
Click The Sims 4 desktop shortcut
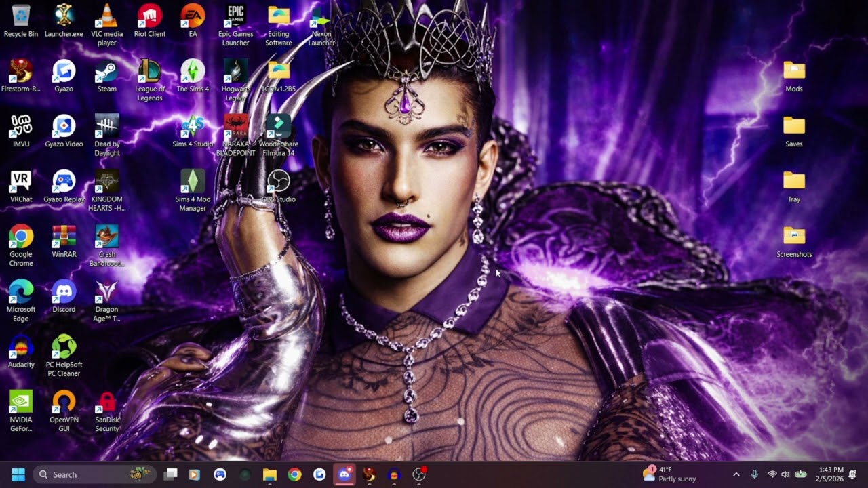193,76
